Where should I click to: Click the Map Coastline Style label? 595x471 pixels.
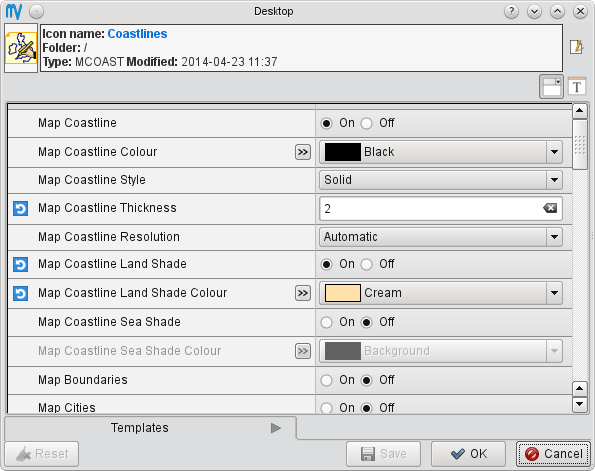click(92, 180)
